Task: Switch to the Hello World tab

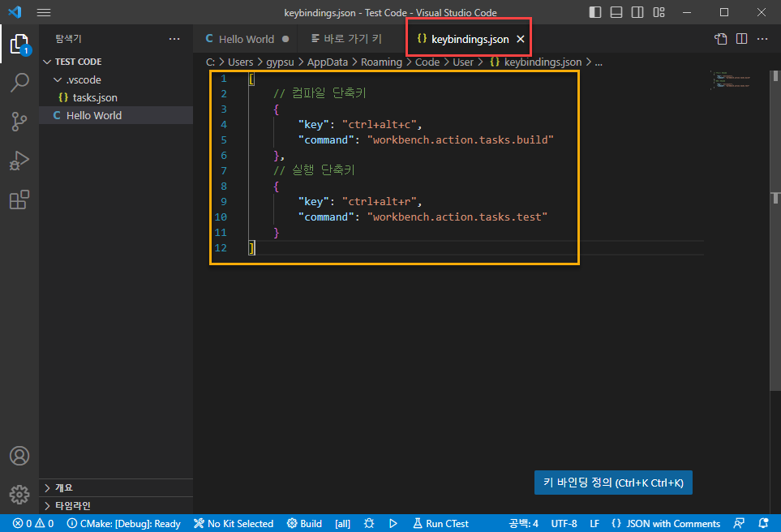Action: click(246, 39)
